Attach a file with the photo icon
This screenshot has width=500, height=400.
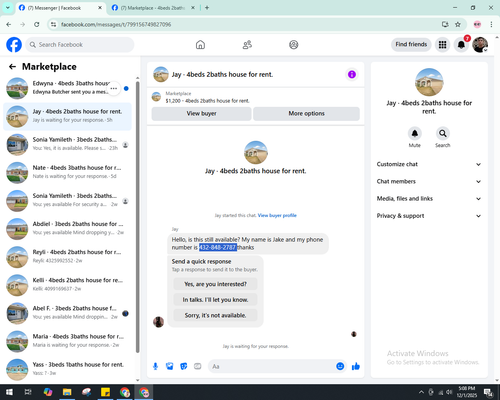pos(170,366)
